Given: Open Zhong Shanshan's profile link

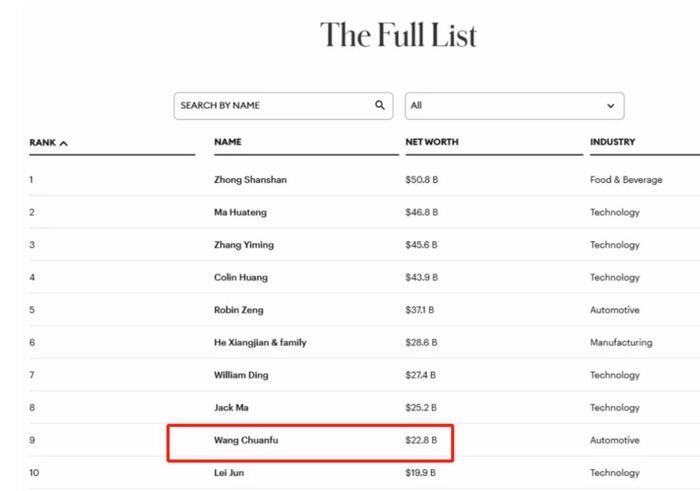Looking at the screenshot, I should coord(250,180).
